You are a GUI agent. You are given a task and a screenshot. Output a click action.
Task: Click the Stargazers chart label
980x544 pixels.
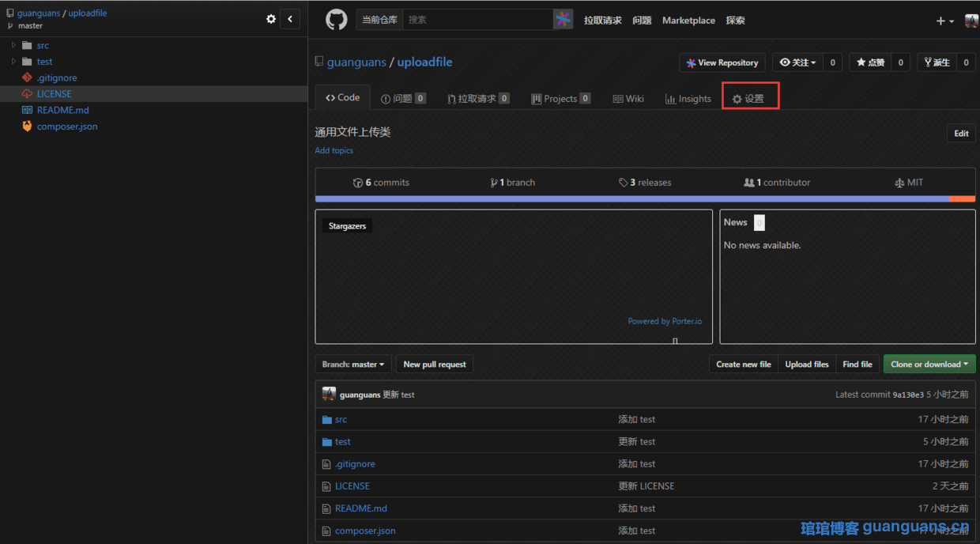[x=347, y=226]
